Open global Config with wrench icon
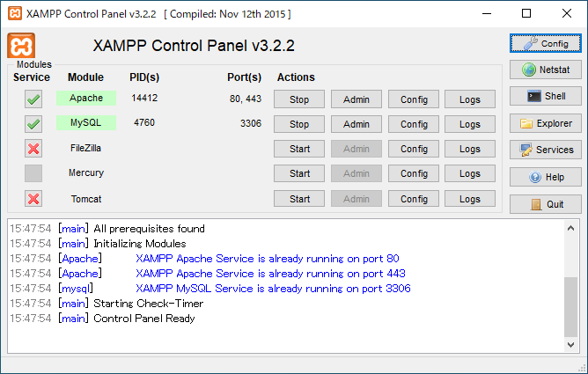The height and width of the screenshot is (374, 588). click(x=546, y=43)
